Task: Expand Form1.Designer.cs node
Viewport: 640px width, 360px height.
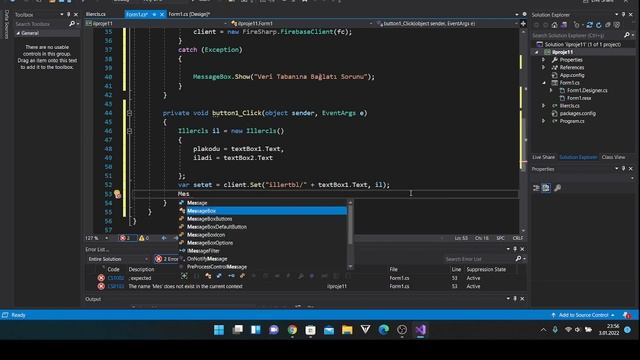Action: pos(551,90)
